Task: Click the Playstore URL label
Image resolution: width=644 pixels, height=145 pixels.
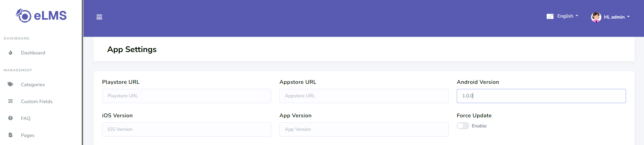Action: [x=121, y=82]
